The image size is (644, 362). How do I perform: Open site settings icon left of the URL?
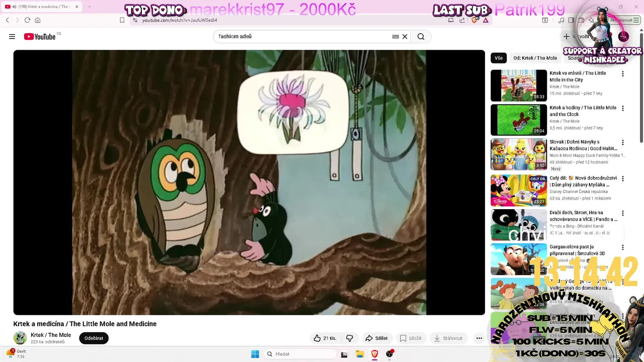click(x=135, y=20)
